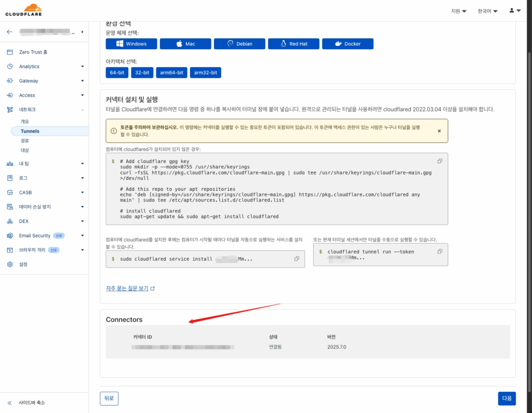Click the 커넥터 ID column header
Screen dimensions: 532x413
[142, 337]
